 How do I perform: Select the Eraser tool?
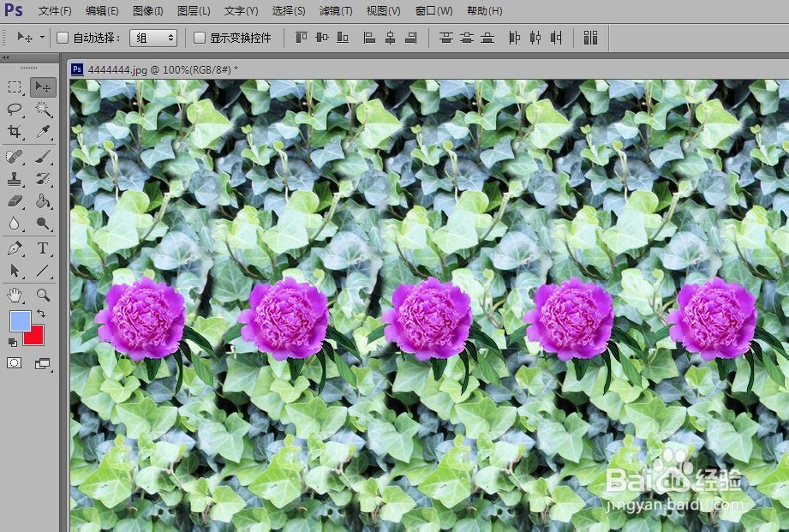pos(15,201)
